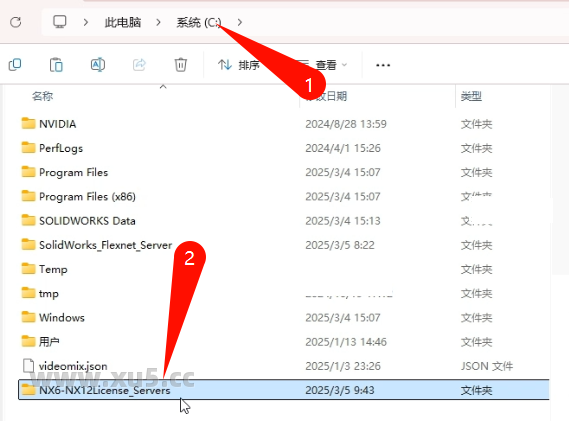Click the Delete trash icon
Viewport: 569px width, 421px height.
(x=181, y=65)
